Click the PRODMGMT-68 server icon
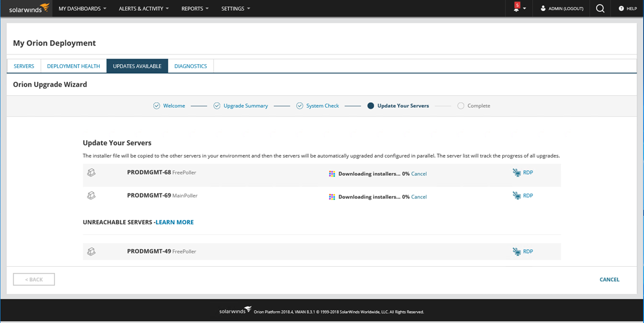Screen dimensions: 644x323 tap(92, 173)
